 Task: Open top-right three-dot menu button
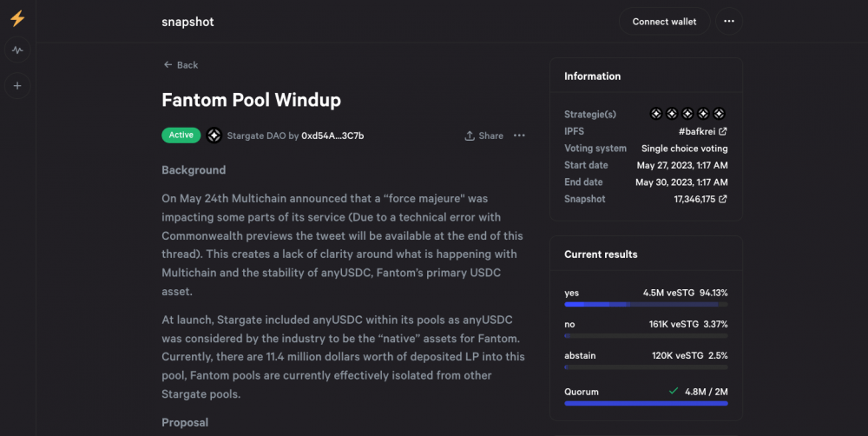(729, 21)
